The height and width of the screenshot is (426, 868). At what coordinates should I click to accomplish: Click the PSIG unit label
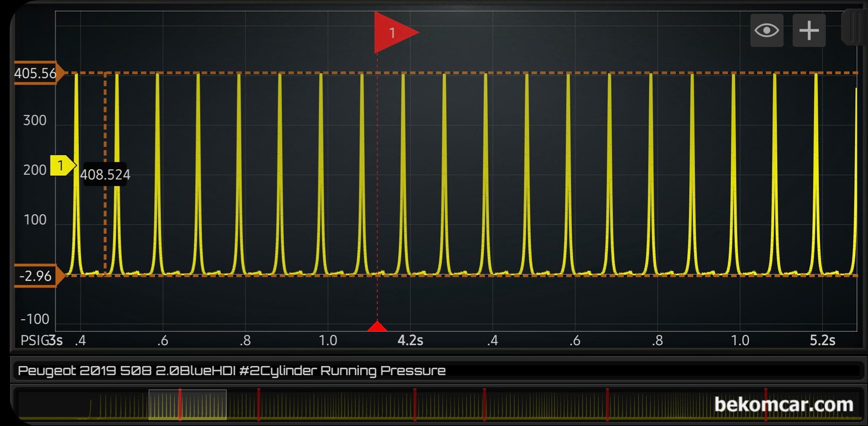[33, 340]
